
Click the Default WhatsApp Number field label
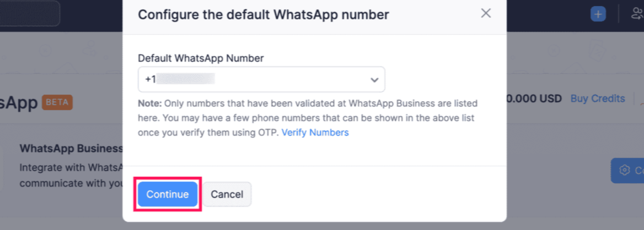(x=201, y=58)
